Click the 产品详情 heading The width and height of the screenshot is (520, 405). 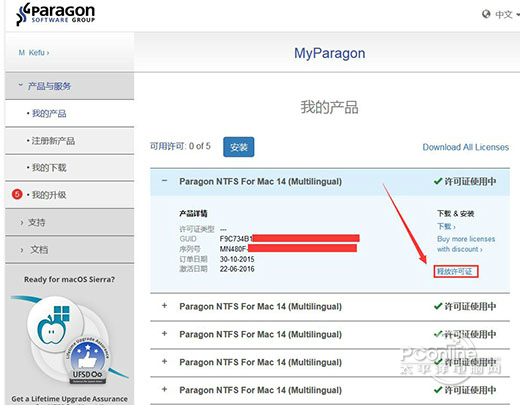click(193, 213)
